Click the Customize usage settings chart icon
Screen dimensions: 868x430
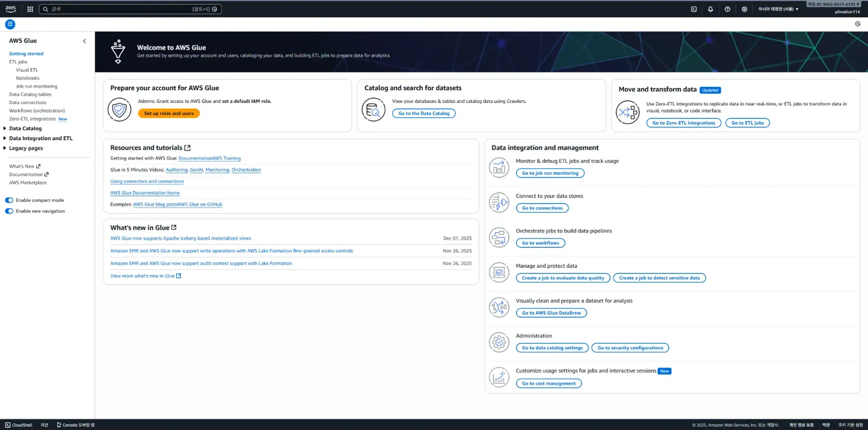tap(499, 377)
